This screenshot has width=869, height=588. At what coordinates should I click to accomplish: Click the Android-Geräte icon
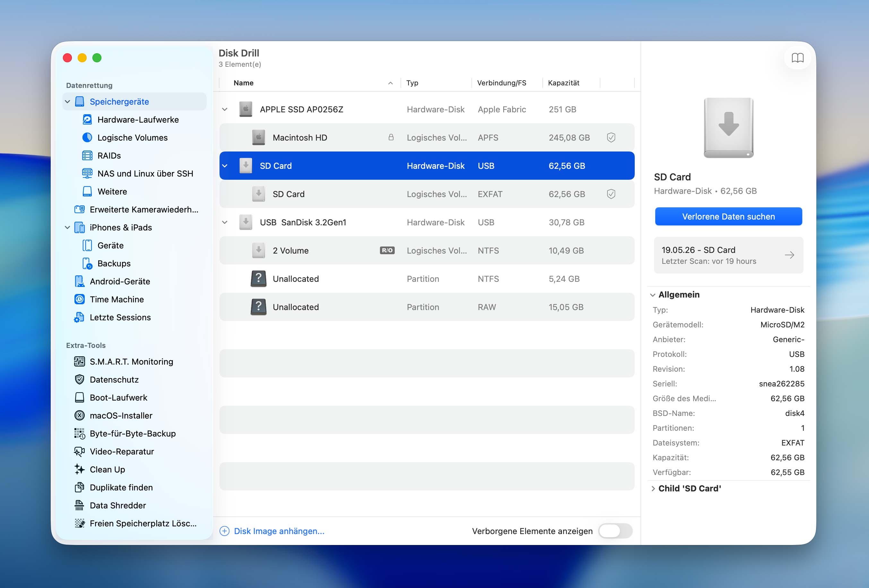coord(79,281)
